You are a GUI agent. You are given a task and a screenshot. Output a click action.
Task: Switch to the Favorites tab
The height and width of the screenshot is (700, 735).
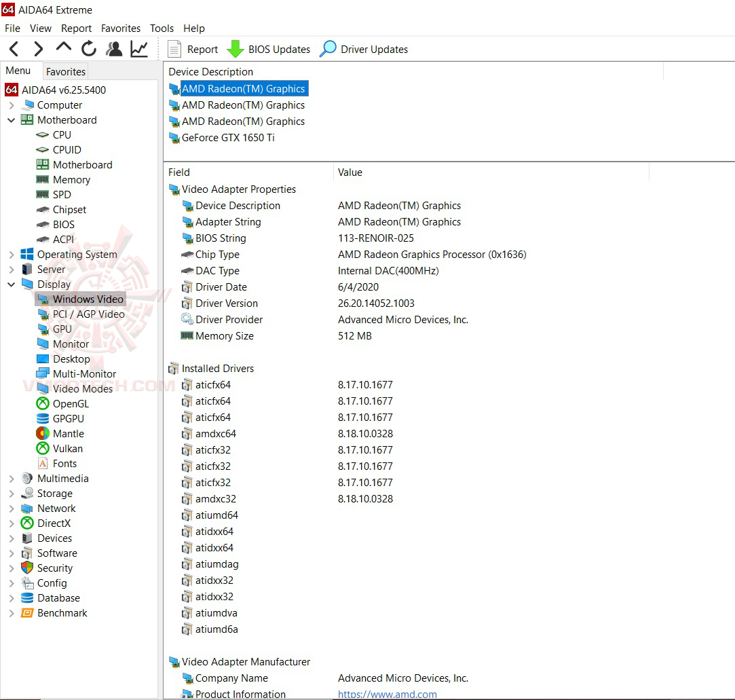pyautogui.click(x=66, y=72)
